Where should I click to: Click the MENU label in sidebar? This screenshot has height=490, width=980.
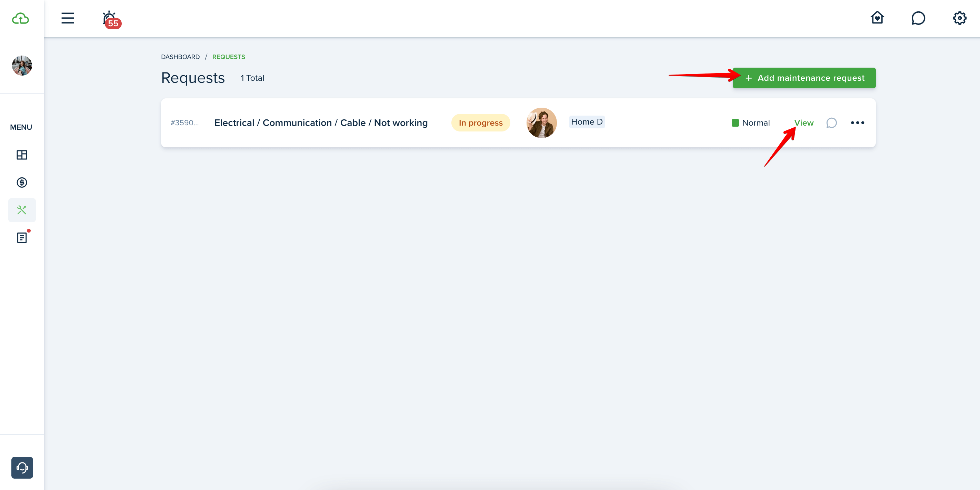21,127
